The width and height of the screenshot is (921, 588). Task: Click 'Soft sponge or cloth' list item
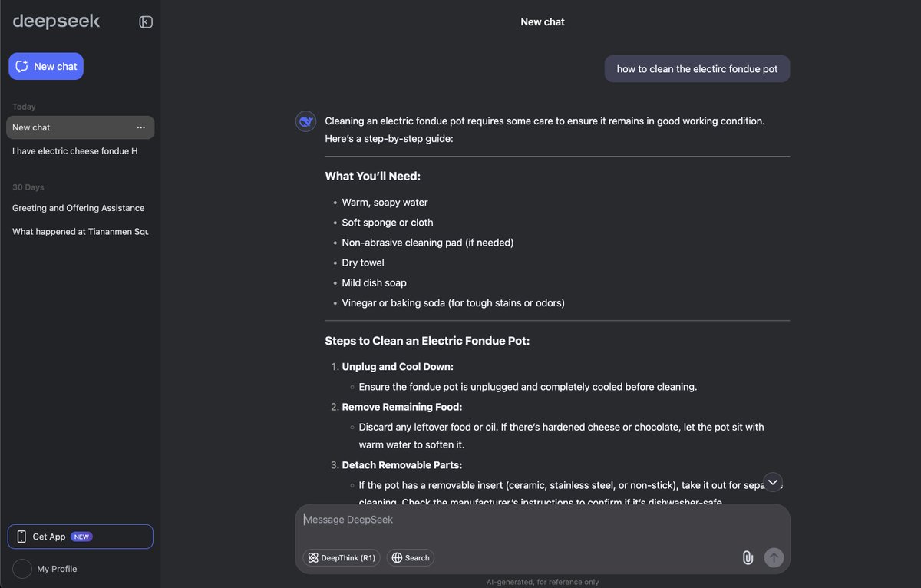coord(388,223)
